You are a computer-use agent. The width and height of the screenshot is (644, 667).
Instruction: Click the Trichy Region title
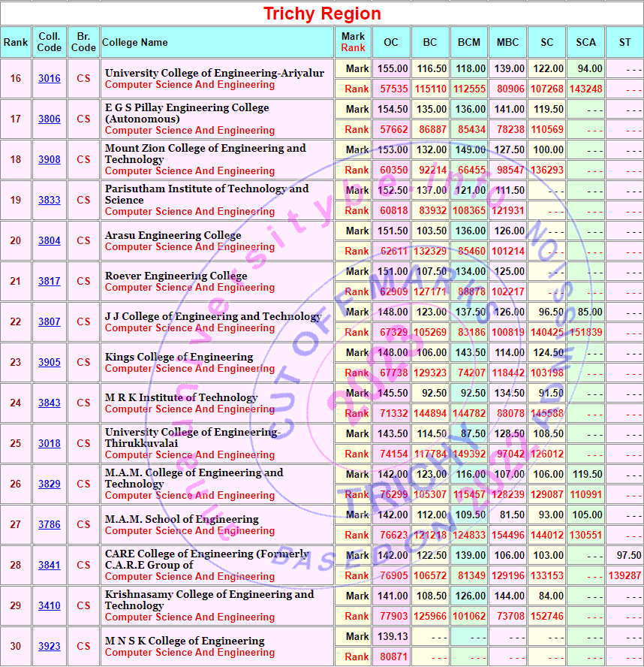coord(322,14)
